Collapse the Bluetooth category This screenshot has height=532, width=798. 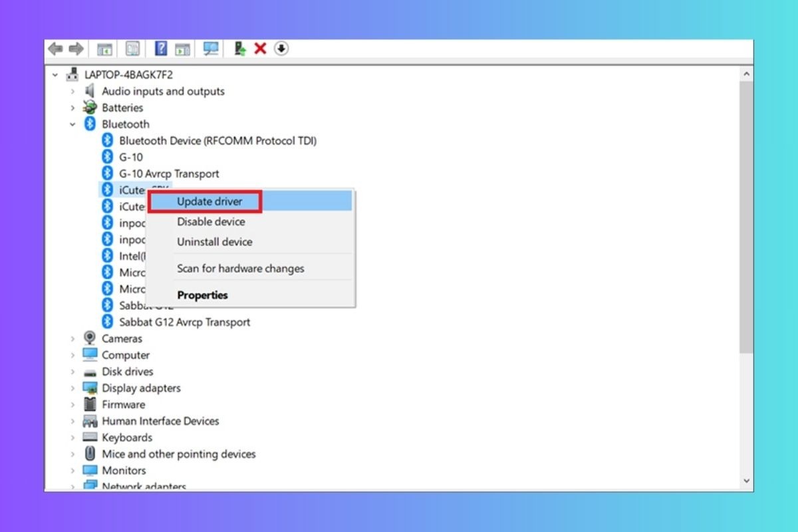(x=73, y=124)
